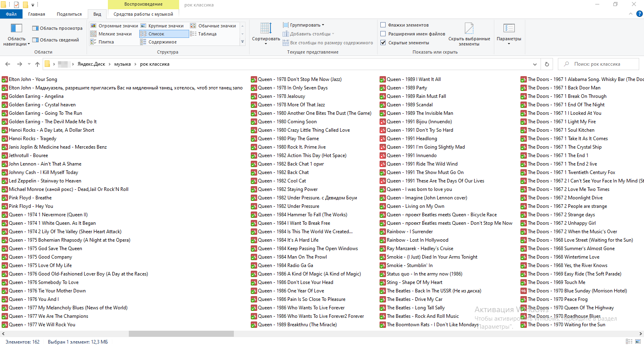
Task: Click the Preview pane icon
Action: [x=35, y=28]
